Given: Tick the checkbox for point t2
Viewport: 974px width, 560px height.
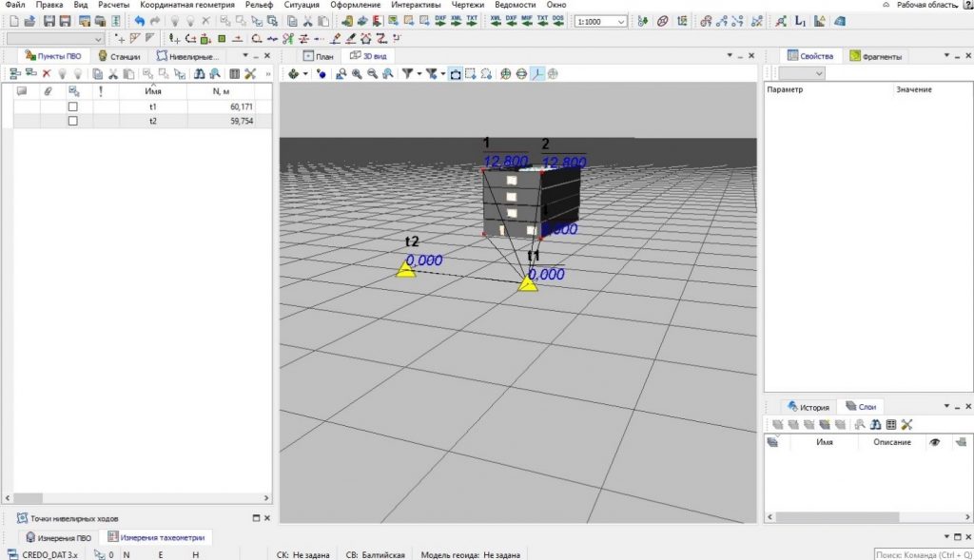Looking at the screenshot, I should point(72,121).
